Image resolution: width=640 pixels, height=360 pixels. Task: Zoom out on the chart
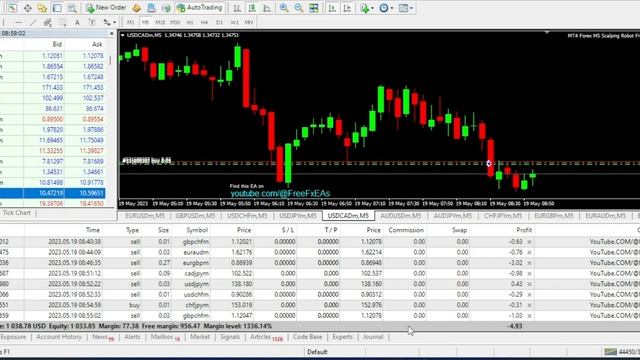[299, 8]
